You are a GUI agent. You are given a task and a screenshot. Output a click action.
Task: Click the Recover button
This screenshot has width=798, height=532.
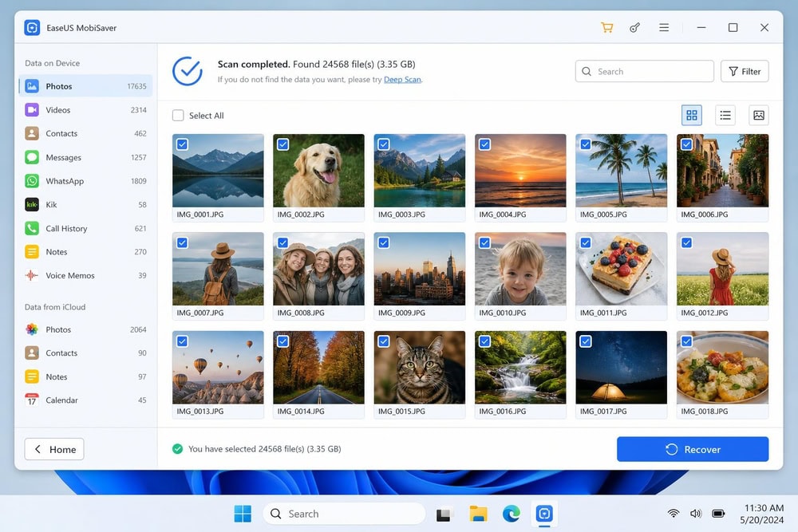[693, 449]
